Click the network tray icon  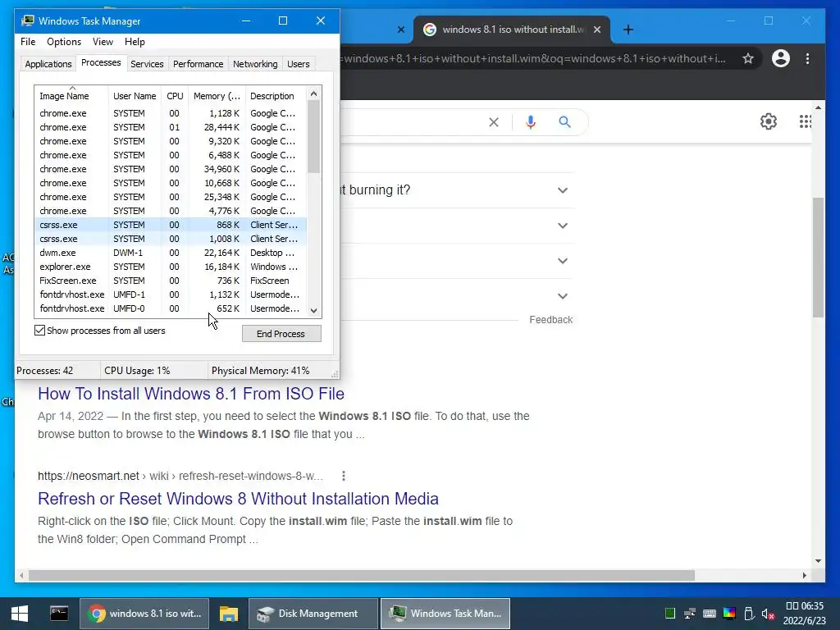689,614
